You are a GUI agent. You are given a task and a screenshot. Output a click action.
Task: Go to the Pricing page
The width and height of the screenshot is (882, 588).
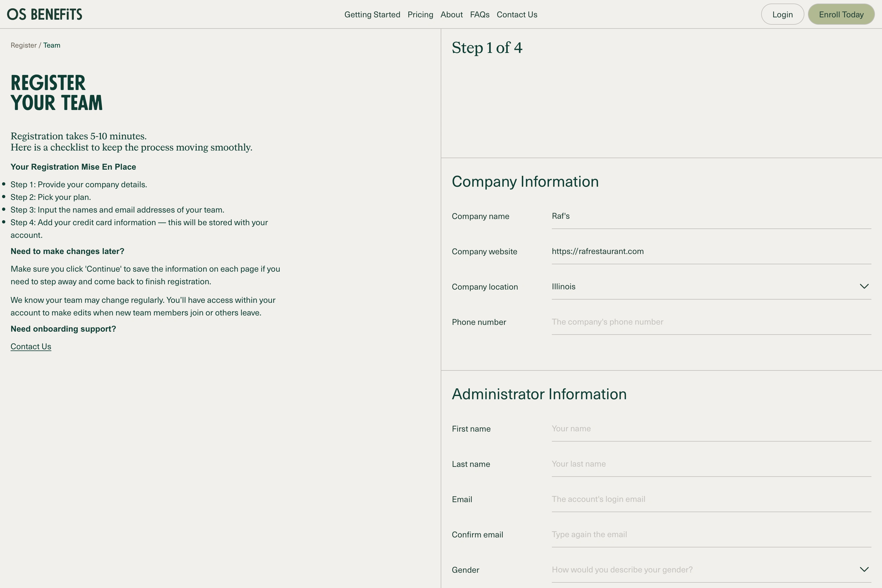(420, 15)
